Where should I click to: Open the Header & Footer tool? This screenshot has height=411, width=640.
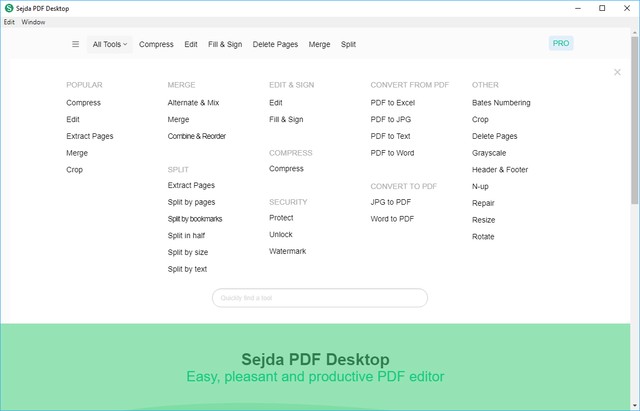point(500,170)
